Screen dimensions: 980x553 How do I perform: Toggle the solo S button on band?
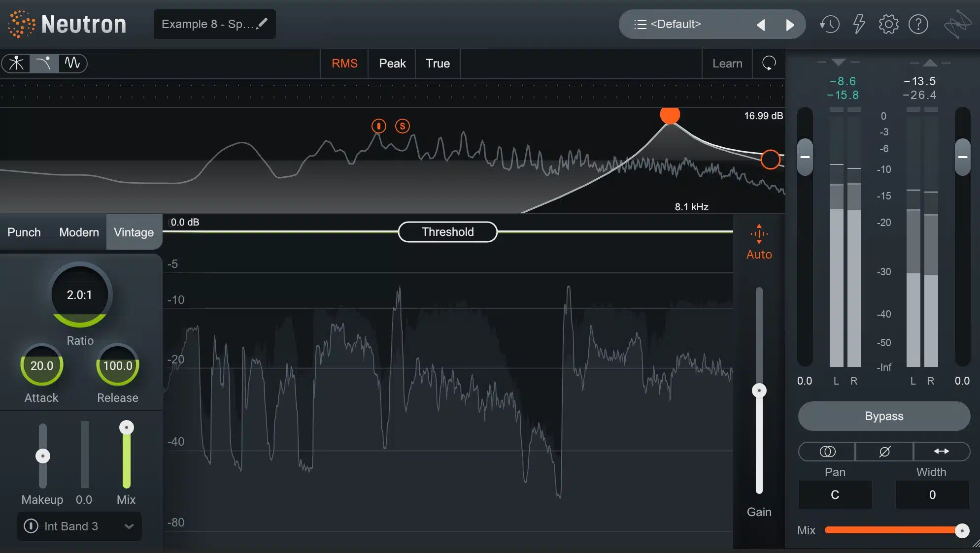coord(401,126)
